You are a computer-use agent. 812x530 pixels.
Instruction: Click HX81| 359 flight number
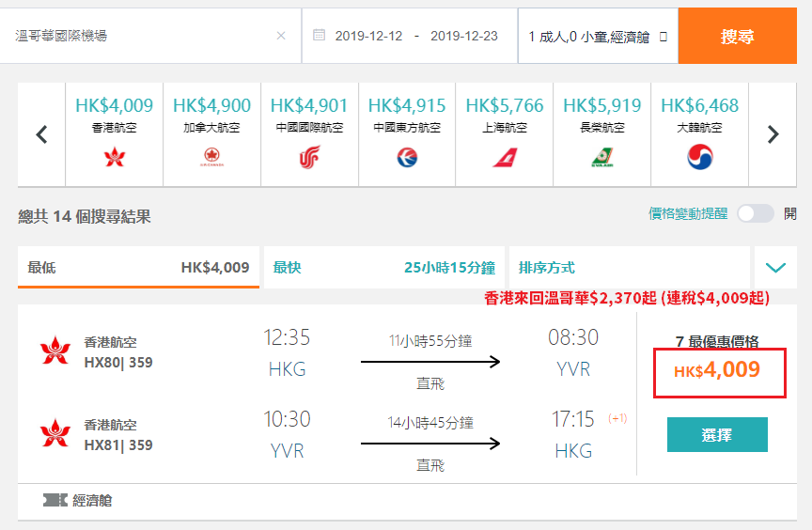[x=118, y=445]
